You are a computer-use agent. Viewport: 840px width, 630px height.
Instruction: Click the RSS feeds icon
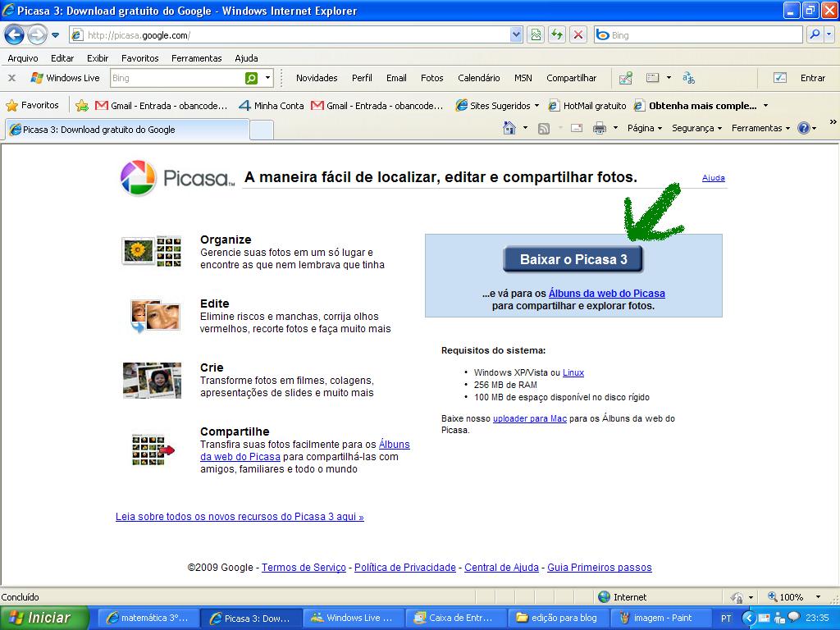point(544,129)
